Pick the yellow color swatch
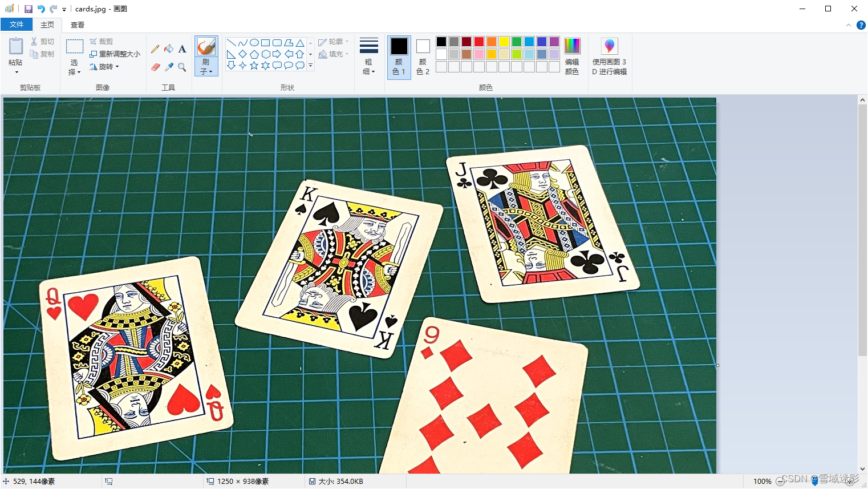This screenshot has height=489, width=868. pyautogui.click(x=504, y=42)
